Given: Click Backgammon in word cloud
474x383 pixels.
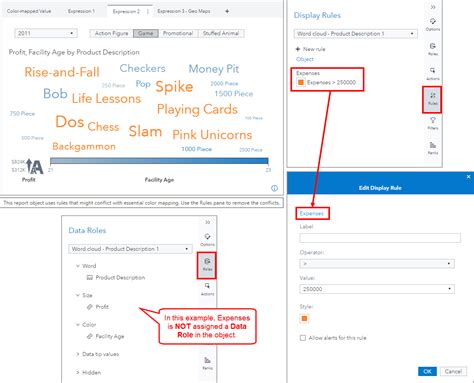Looking at the screenshot, I should pos(84,146).
